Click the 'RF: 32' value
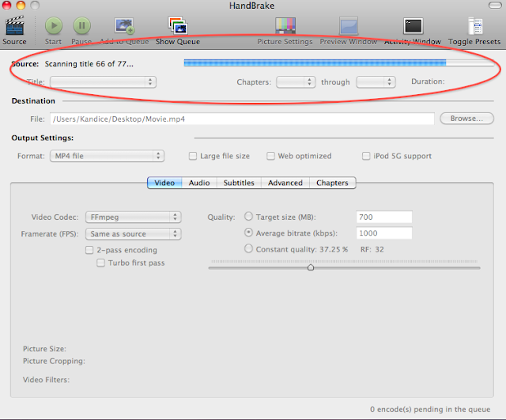The image size is (506, 420). 372,249
